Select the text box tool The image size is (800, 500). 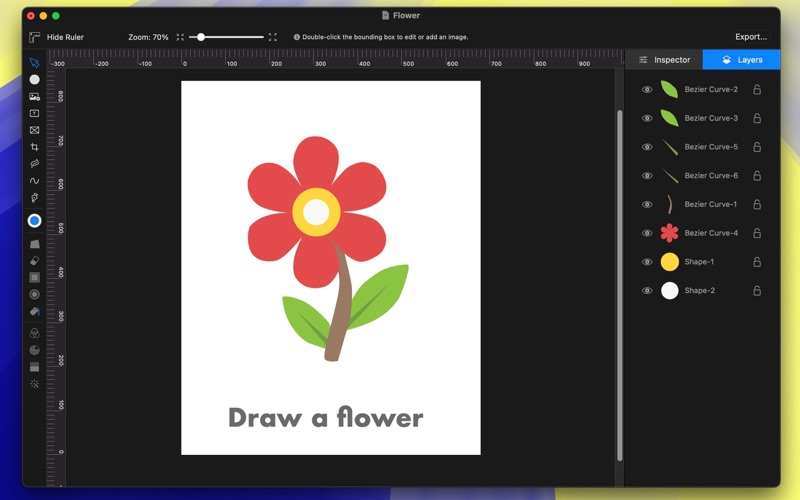pos(34,113)
